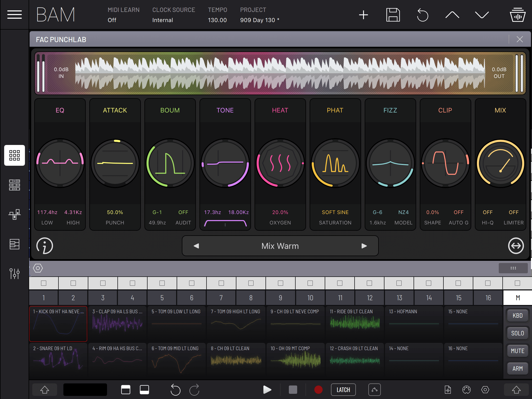Open audio file document icon
This screenshot has height=399, width=532.
click(x=448, y=390)
